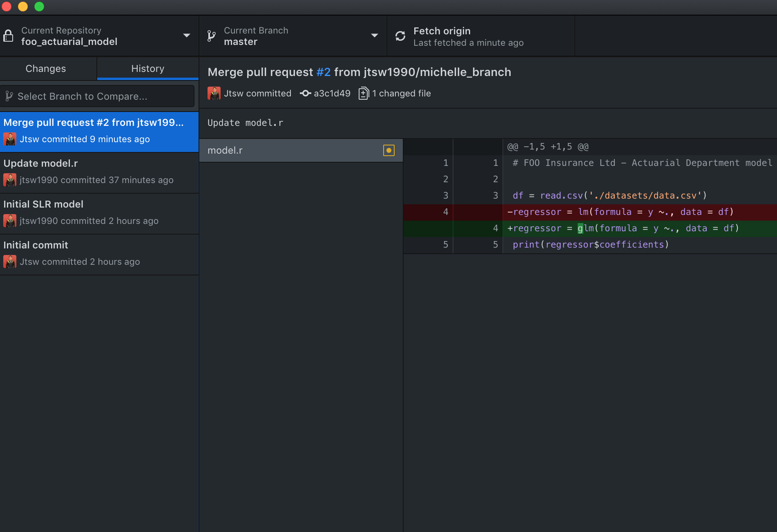Click jtsw1990's avatar on Update model.r commit

pyautogui.click(x=10, y=180)
